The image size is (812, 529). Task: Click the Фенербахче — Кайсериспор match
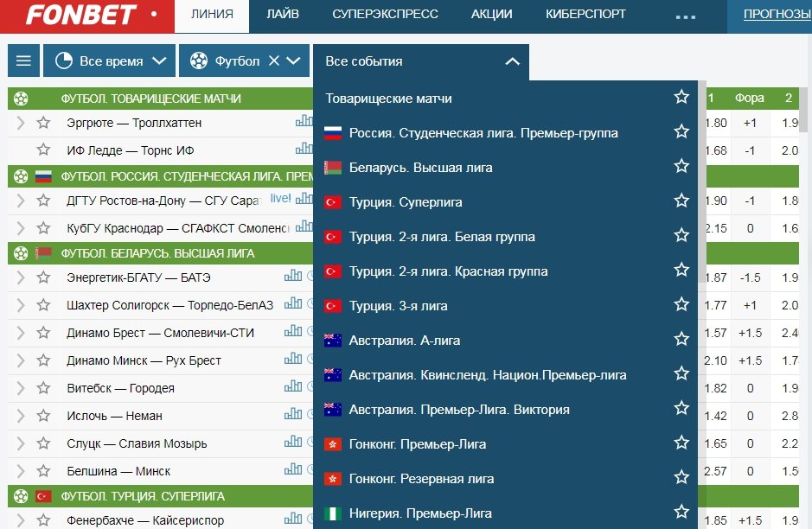[144, 520]
